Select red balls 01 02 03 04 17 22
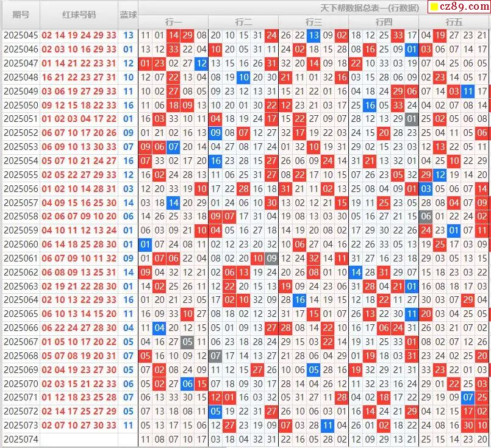 [x=79, y=119]
